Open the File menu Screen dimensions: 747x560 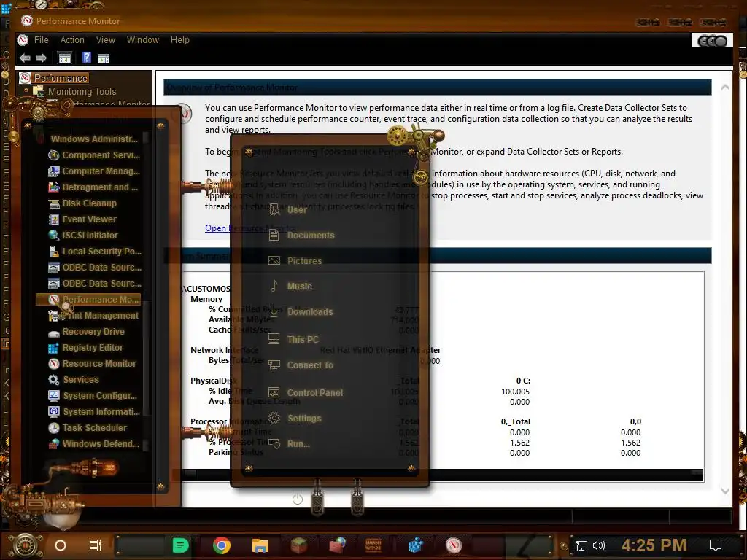(41, 40)
